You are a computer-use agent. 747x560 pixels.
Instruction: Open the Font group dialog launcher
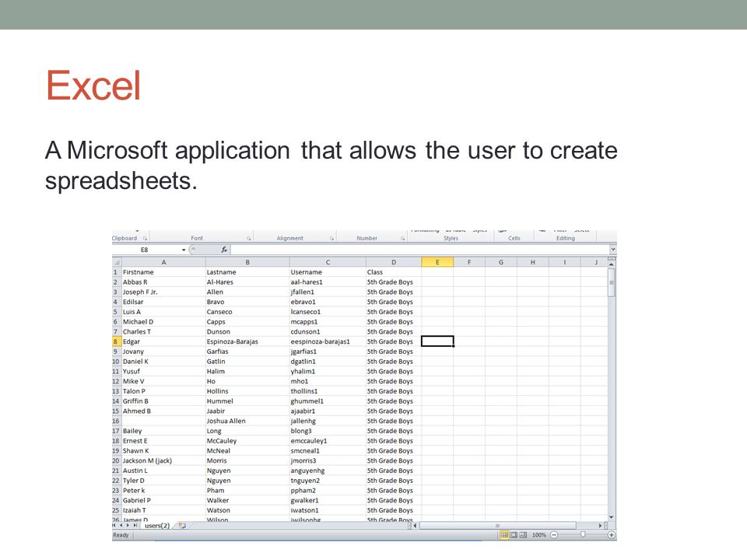[249, 239]
